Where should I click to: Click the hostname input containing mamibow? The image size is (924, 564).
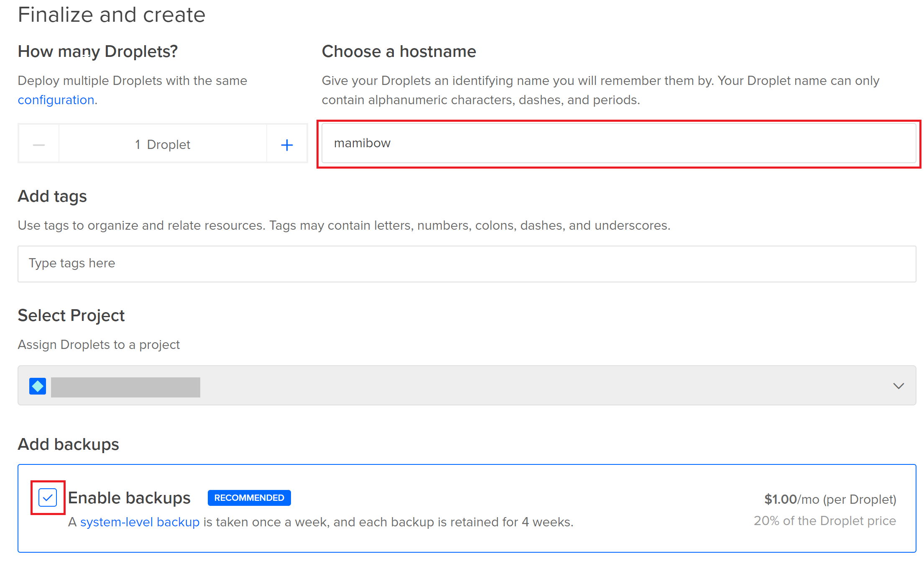(x=618, y=144)
